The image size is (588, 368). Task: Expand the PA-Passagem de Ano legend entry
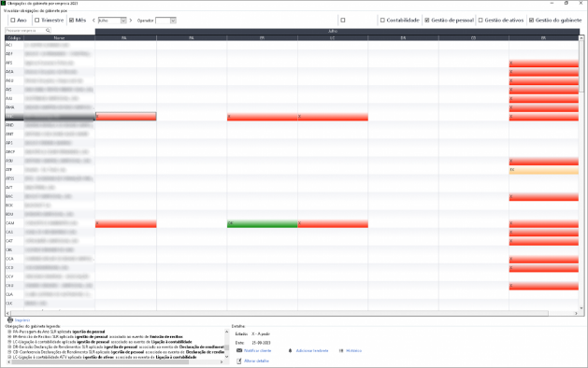pos(9,332)
